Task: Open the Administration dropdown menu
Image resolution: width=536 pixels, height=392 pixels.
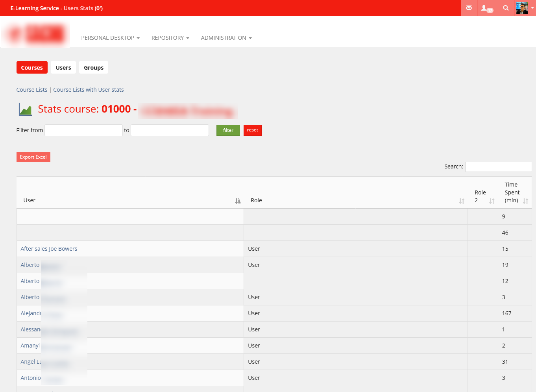Action: (x=226, y=38)
